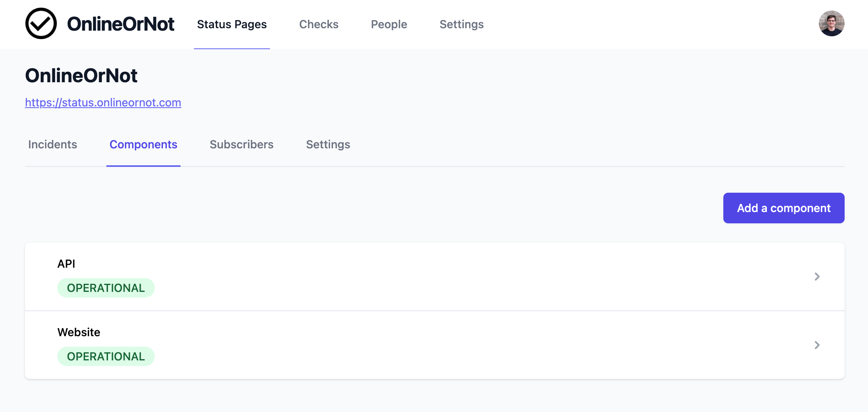Click the OnlineOrNot checkmark logo icon
The height and width of the screenshot is (412, 868).
pos(41,23)
